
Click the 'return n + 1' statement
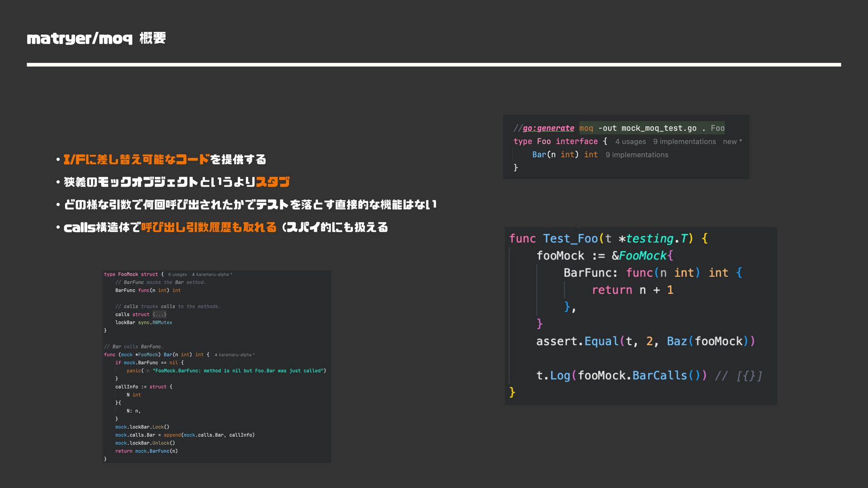(632, 290)
